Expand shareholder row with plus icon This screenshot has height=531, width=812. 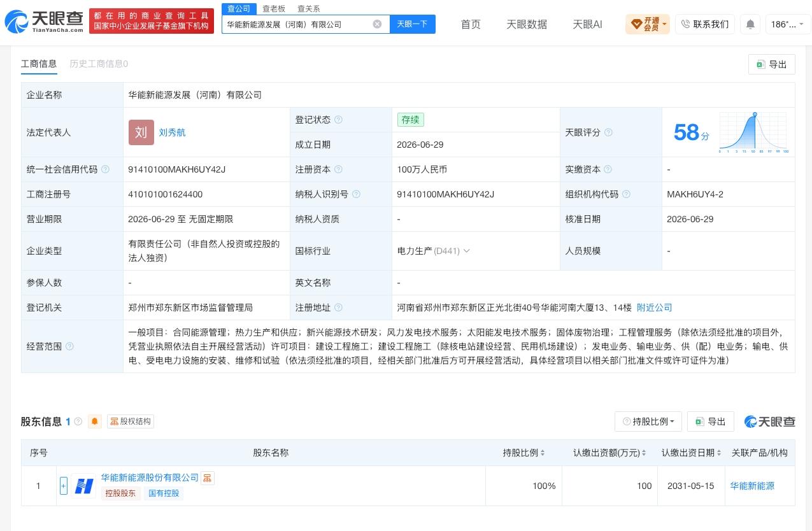[64, 486]
